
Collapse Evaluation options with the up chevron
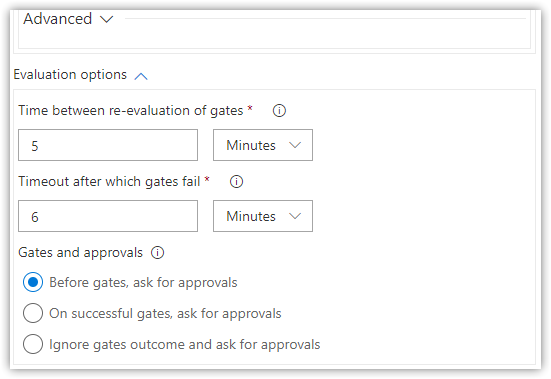click(x=141, y=76)
